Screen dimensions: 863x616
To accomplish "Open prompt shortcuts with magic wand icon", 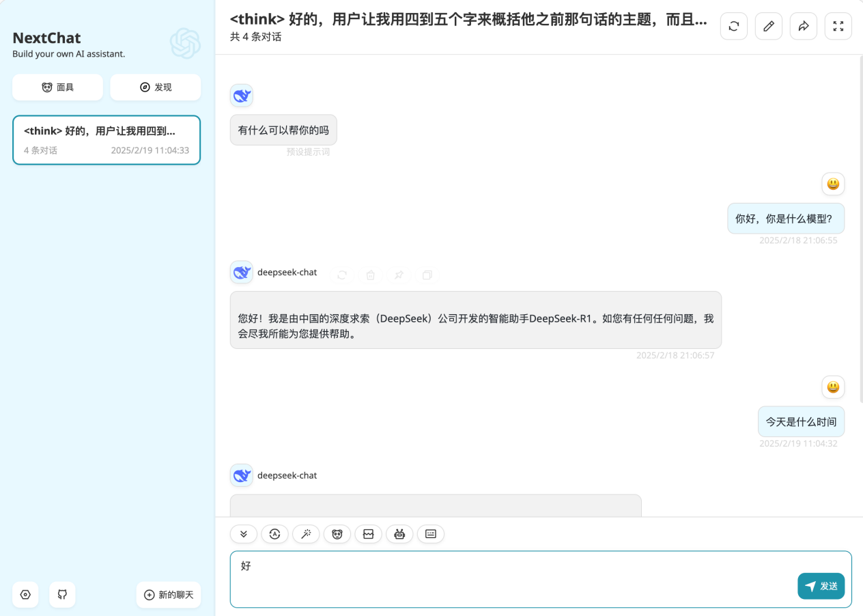I will [306, 534].
